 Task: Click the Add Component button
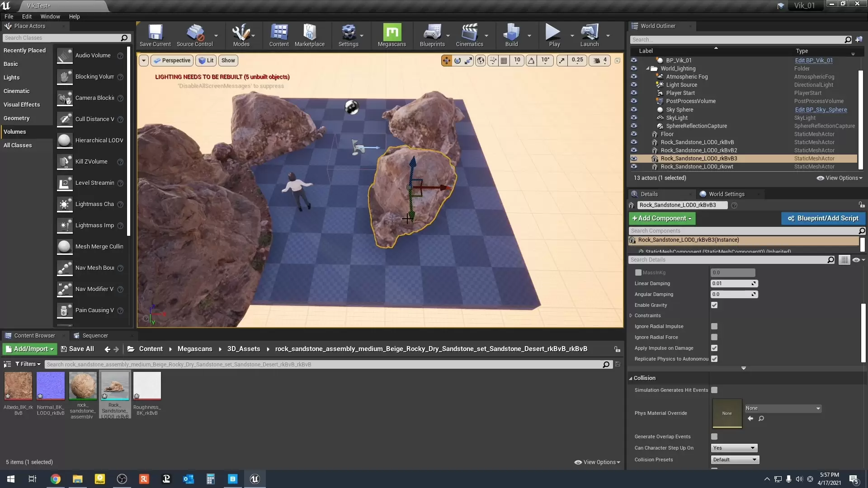click(x=662, y=218)
